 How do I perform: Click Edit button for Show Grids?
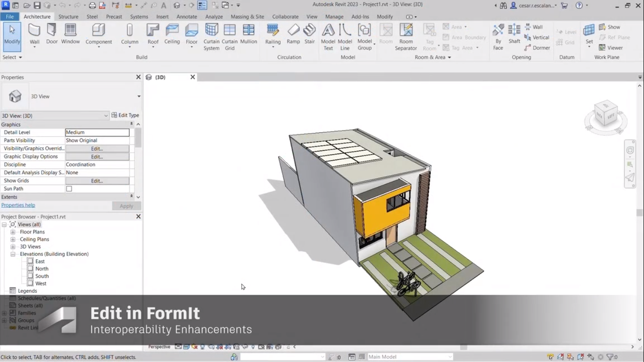(x=97, y=181)
